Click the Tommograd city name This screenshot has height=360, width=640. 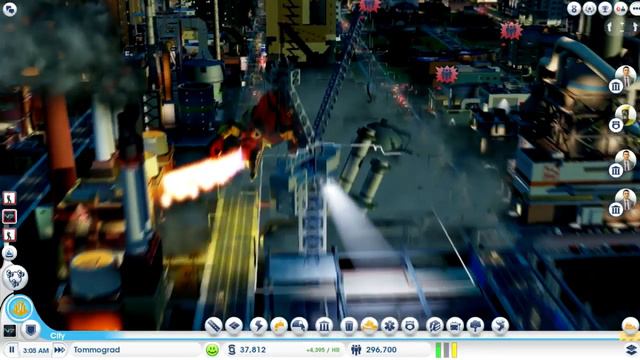click(x=97, y=350)
